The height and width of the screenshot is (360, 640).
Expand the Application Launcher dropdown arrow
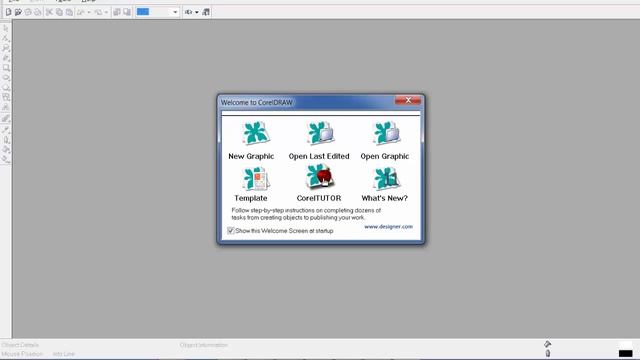(x=197, y=12)
